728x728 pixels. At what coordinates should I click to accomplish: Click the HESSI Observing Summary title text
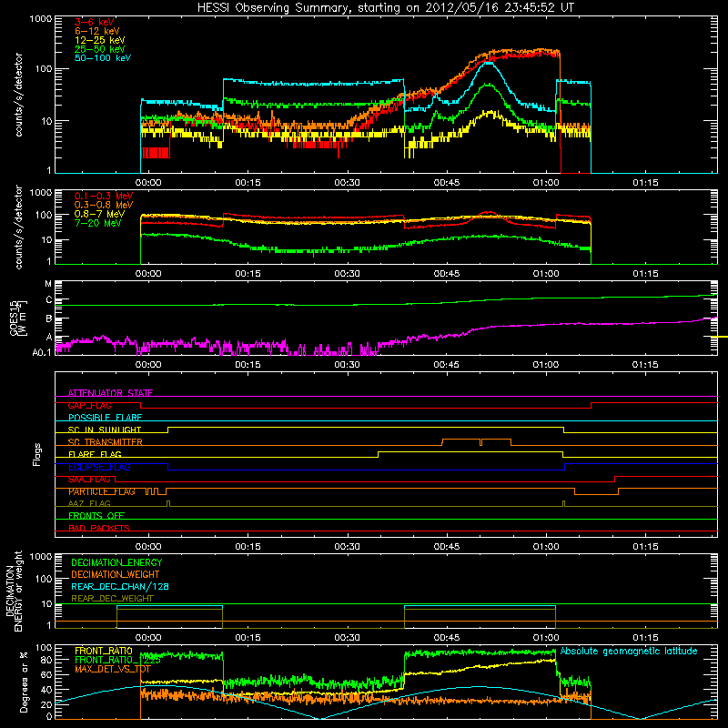pyautogui.click(x=385, y=7)
